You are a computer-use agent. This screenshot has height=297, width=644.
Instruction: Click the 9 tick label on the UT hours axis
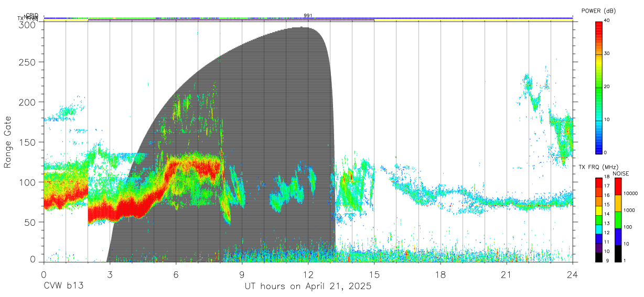242,274
